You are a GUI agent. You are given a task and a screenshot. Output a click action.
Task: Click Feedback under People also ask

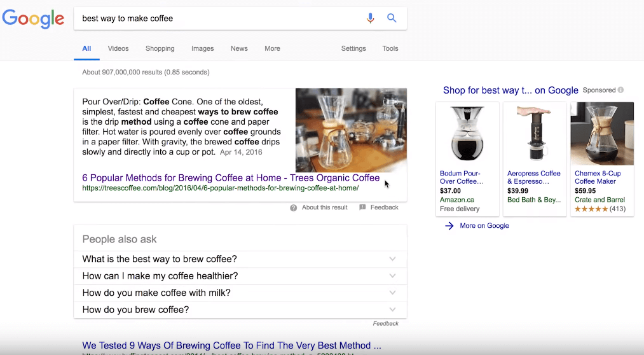pyautogui.click(x=386, y=324)
